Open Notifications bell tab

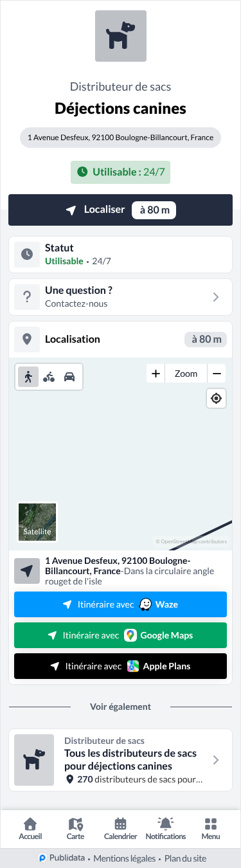pos(165,829)
